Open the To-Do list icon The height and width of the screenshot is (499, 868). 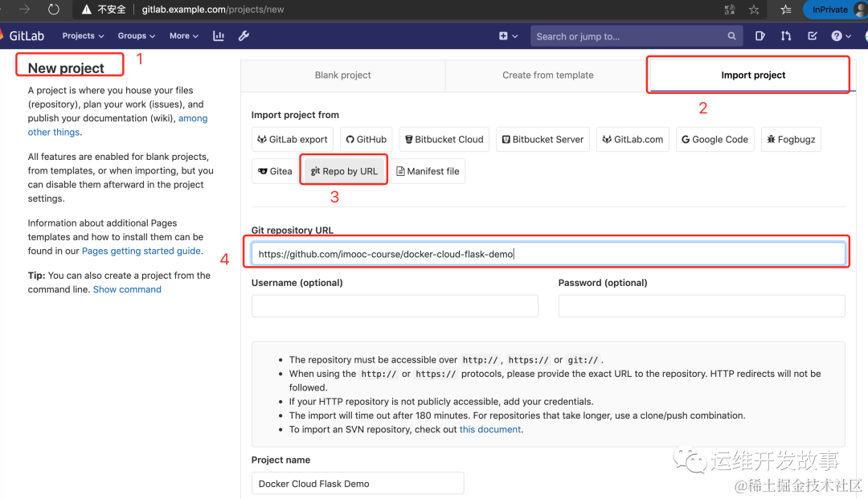812,36
